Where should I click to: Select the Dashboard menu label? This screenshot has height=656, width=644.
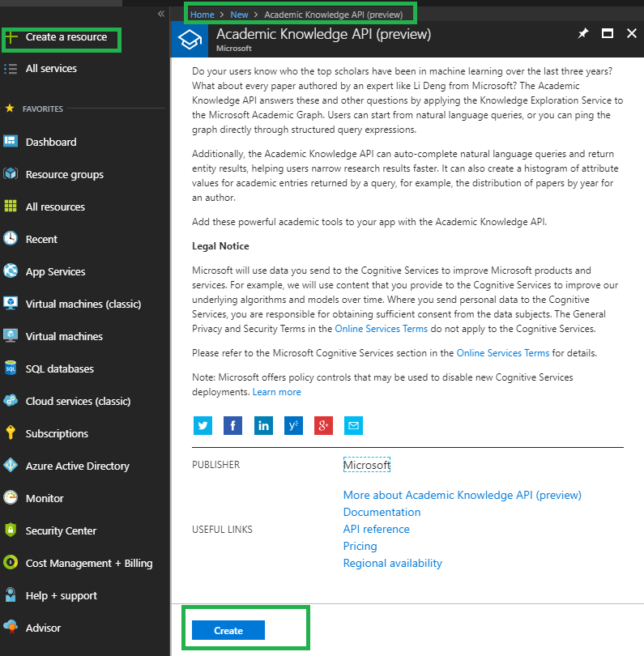(x=51, y=143)
